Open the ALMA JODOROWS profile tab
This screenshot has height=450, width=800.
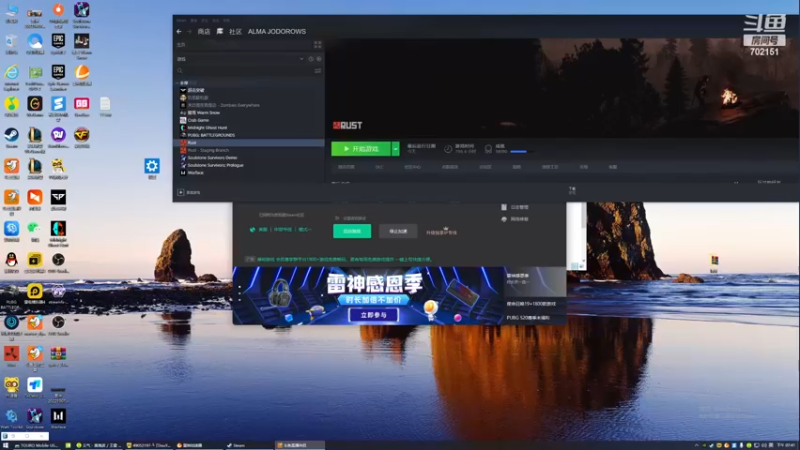[x=277, y=32]
